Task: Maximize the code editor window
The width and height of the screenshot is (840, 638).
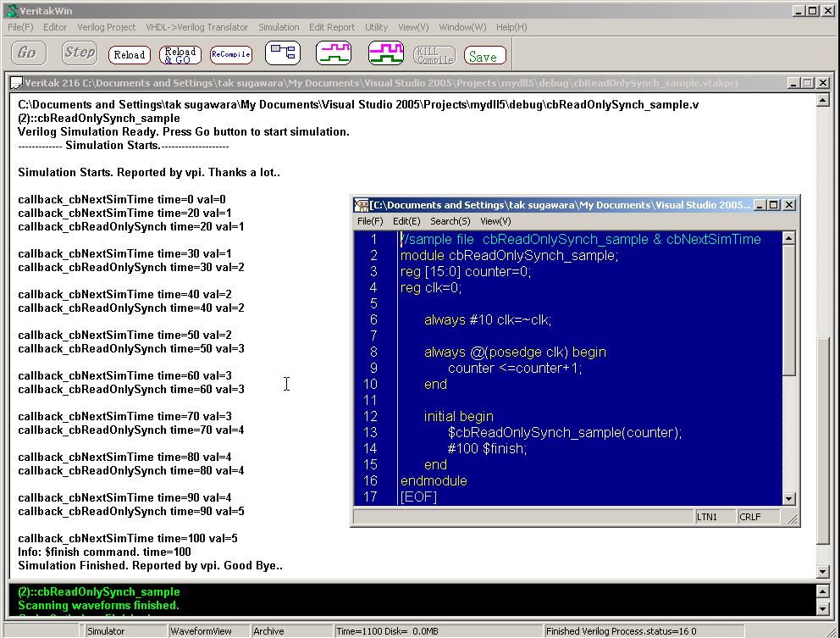Action: point(774,205)
